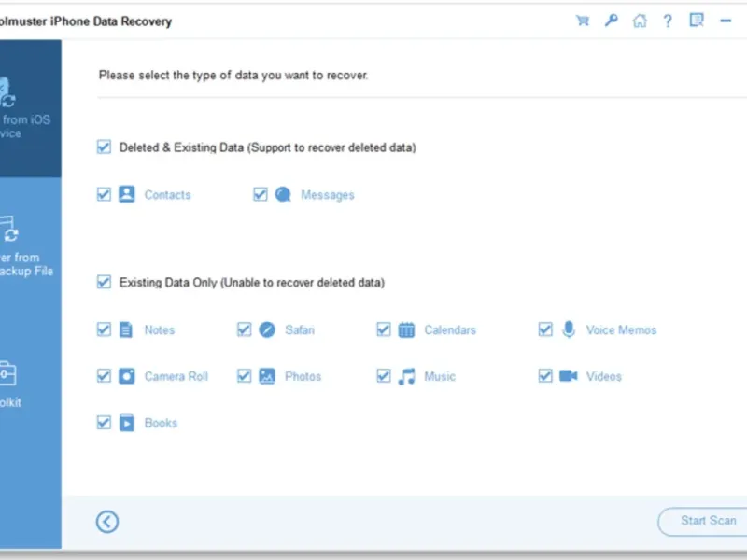
Task: Toggle the Videos checkbox
Action: point(545,376)
